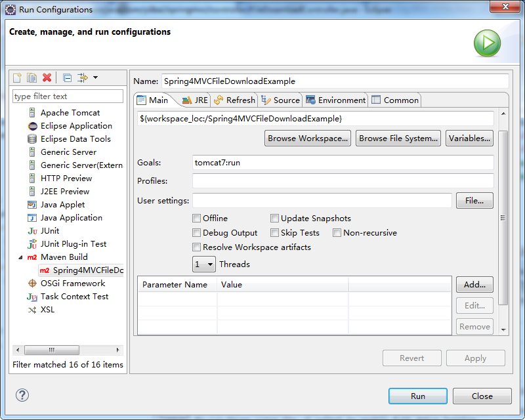Click the OSGi Framework icon
The height and width of the screenshot is (420, 525).
point(32,283)
